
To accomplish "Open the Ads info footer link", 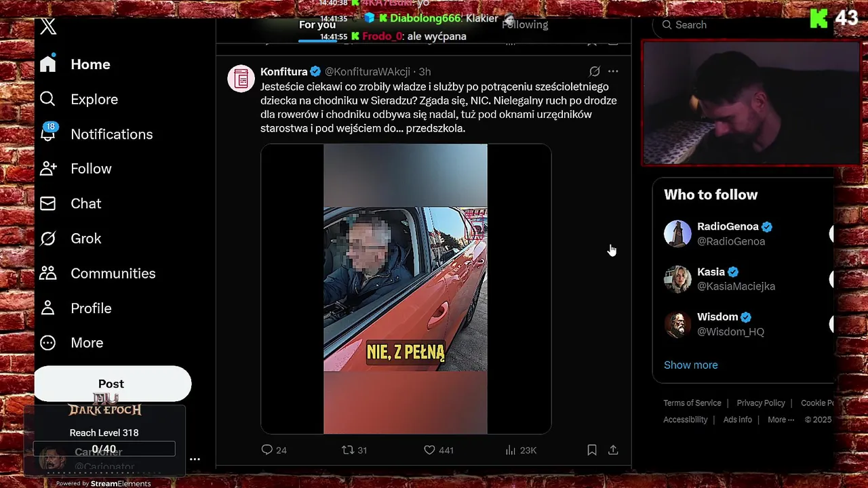I will pyautogui.click(x=737, y=420).
